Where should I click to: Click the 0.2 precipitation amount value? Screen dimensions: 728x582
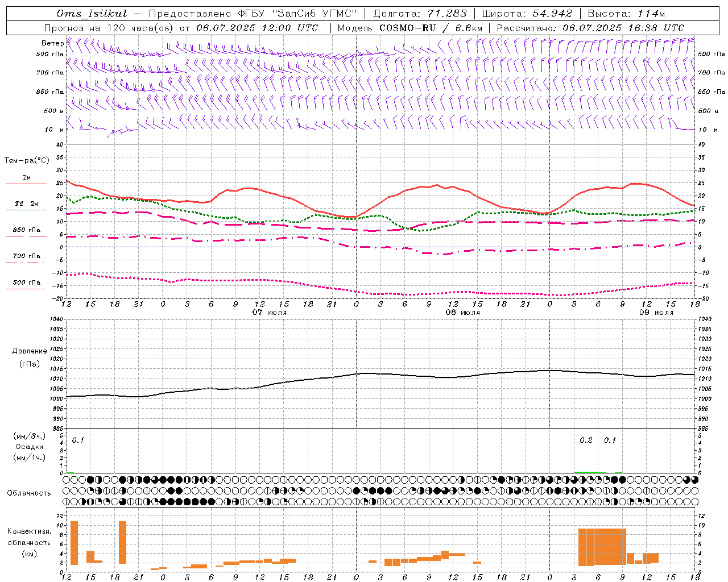point(586,440)
